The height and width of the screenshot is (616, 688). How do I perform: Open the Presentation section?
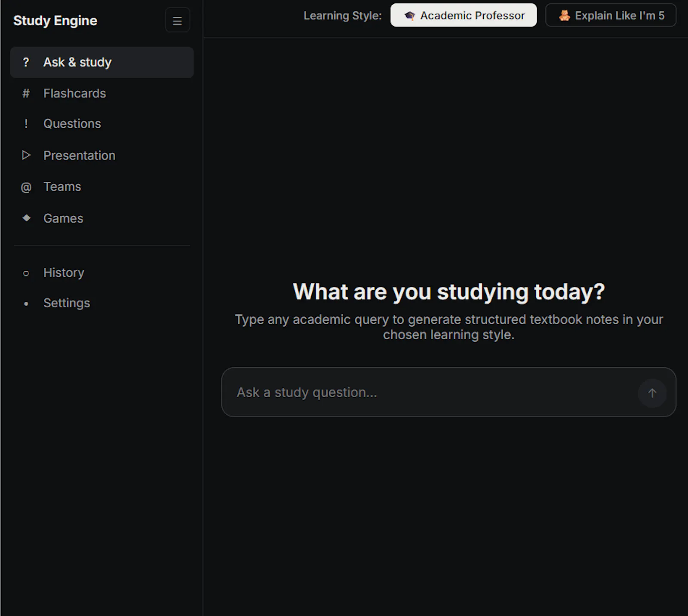pos(102,155)
